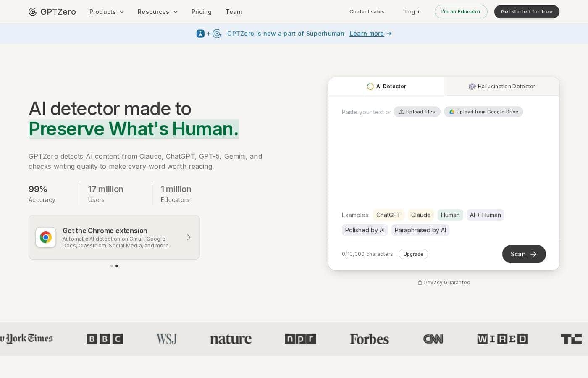Click the chevron arrow on Chrome extension card
The width and height of the screenshot is (588, 378).
click(189, 237)
